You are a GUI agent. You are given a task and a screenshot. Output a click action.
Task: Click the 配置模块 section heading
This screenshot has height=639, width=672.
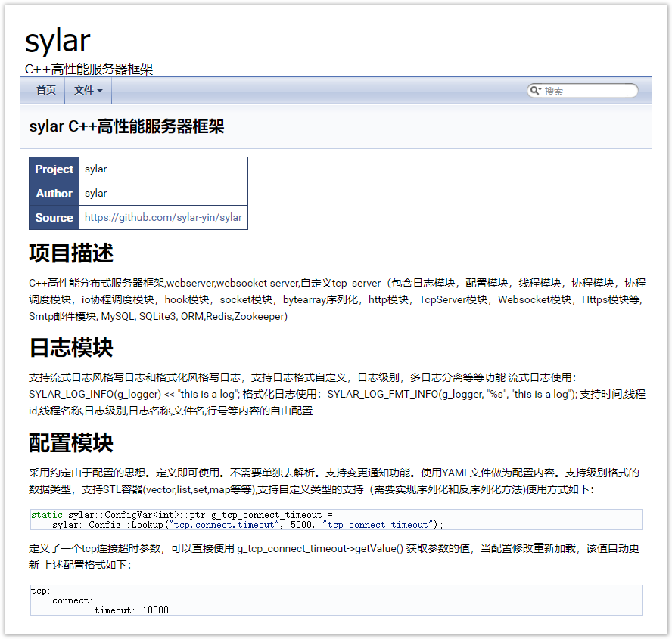[x=71, y=442]
